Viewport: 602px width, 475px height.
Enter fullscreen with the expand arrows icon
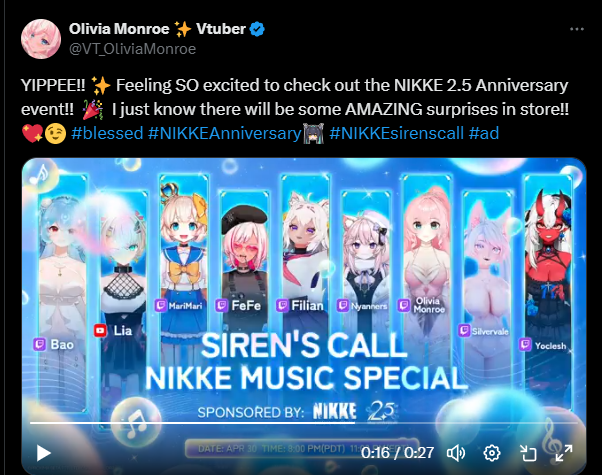[x=564, y=453]
